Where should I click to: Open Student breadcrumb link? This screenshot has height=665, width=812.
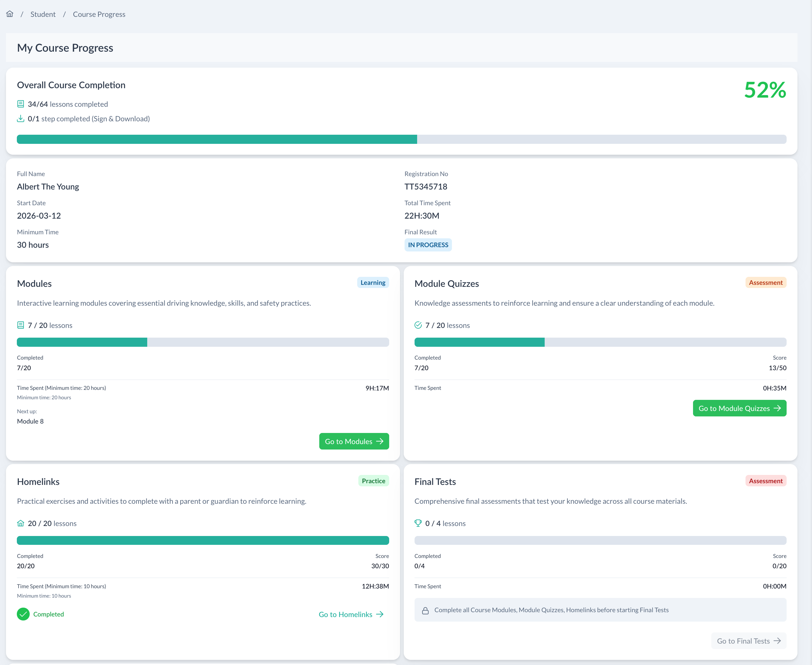pyautogui.click(x=43, y=14)
